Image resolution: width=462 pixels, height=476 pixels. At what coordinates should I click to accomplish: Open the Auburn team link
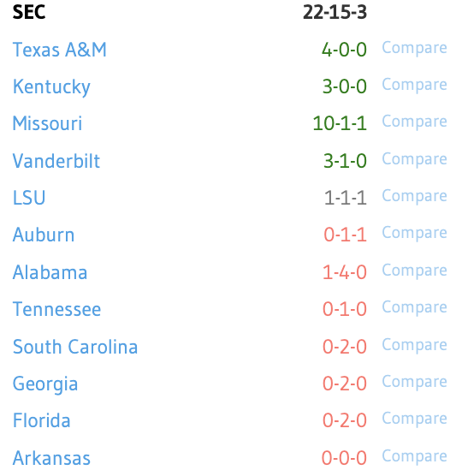pos(44,235)
